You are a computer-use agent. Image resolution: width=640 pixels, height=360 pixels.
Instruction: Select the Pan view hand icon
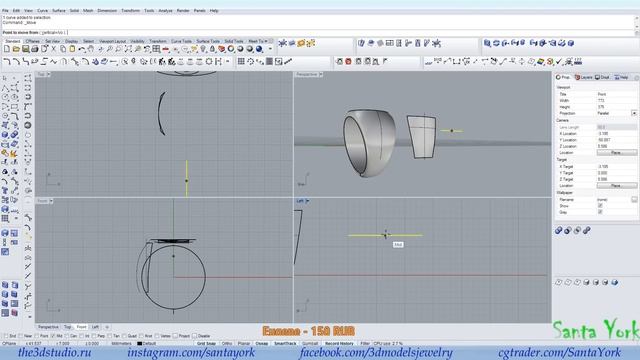click(x=91, y=49)
